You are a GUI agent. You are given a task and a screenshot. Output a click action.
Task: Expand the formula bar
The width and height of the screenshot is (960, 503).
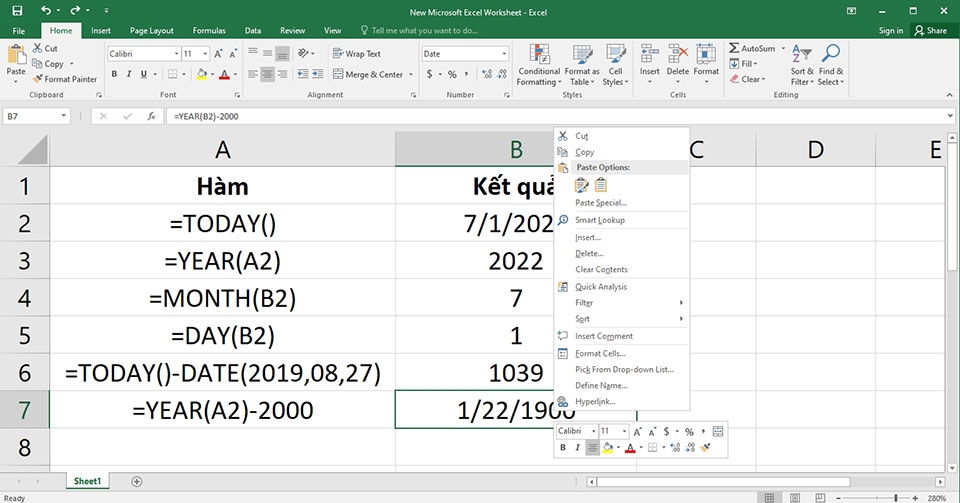coord(950,116)
